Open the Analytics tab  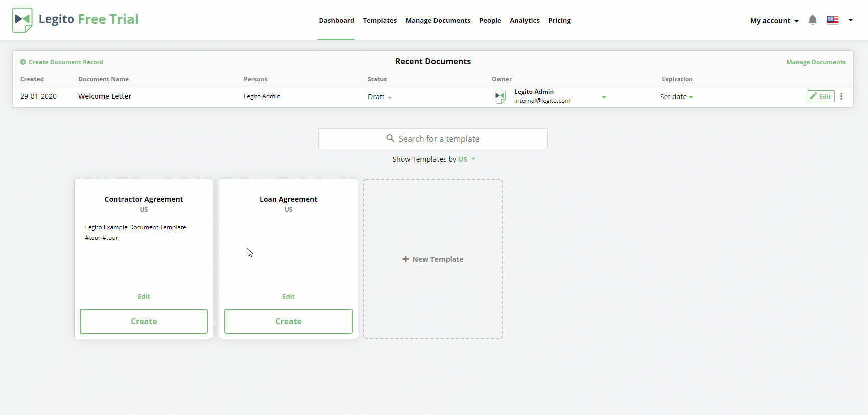524,21
